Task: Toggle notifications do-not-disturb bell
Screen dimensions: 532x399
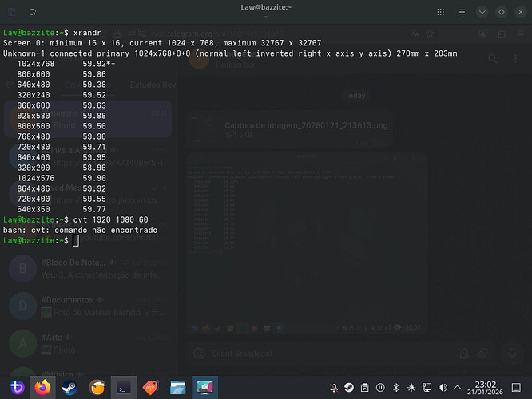Action: pos(334,387)
